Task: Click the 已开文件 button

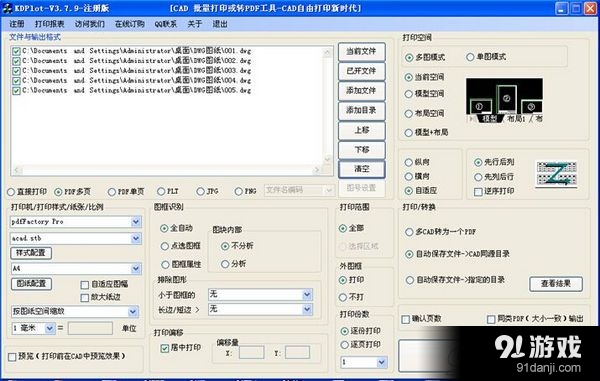Action: 362,71
